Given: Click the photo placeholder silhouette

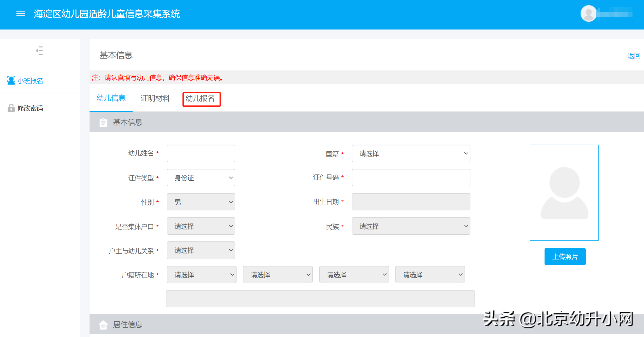Looking at the screenshot, I should (x=564, y=193).
